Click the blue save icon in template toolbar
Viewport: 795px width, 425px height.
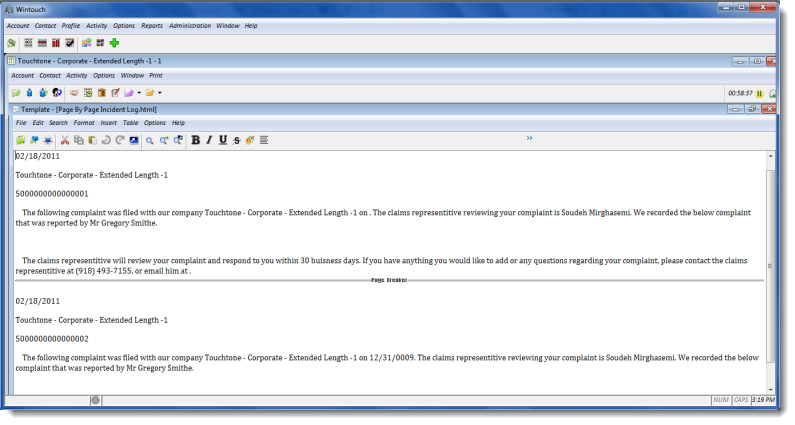tap(34, 140)
